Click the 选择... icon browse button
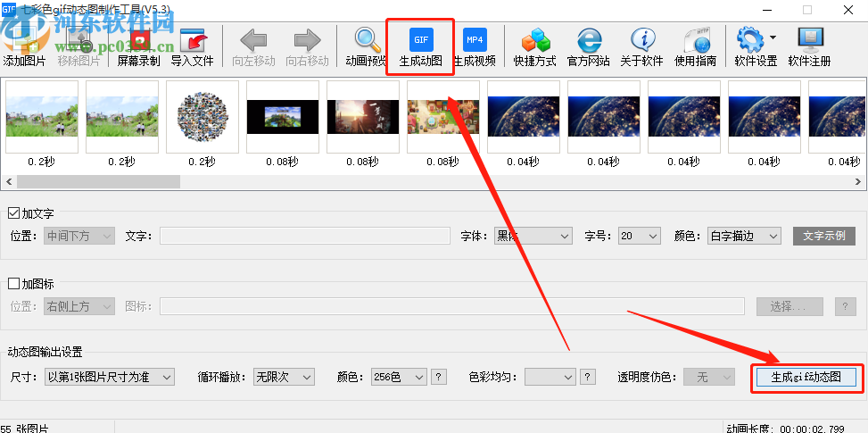868x433 pixels. (789, 306)
